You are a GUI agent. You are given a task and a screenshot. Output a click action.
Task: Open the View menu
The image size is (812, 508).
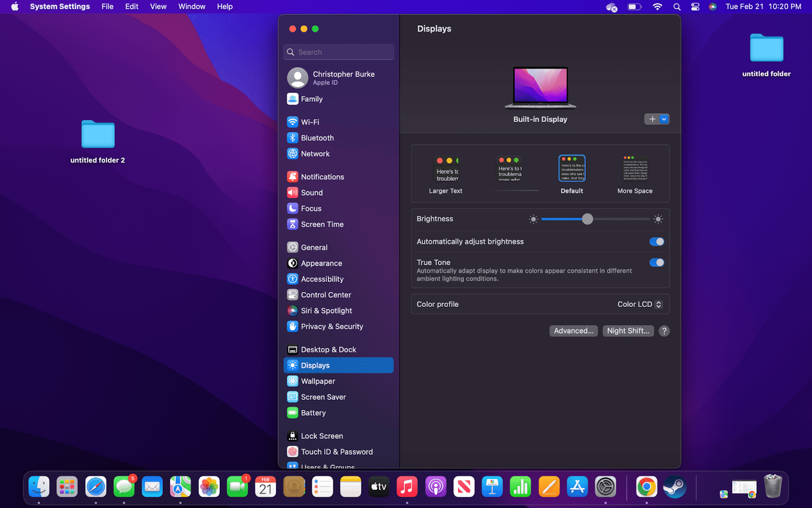[158, 7]
